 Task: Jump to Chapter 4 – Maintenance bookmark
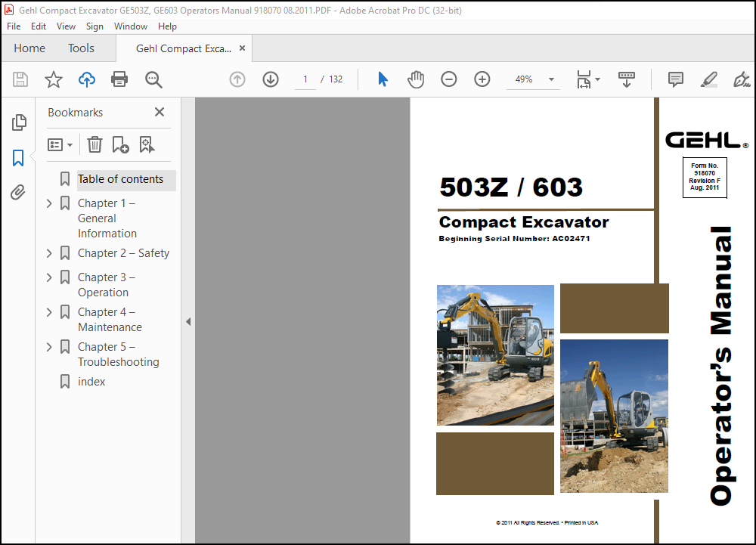[x=110, y=320]
